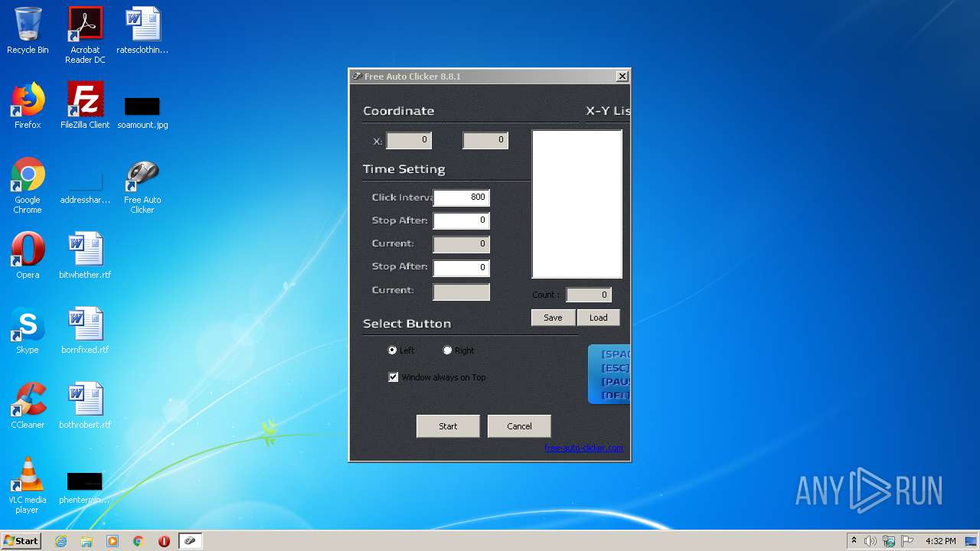This screenshot has height=551, width=980.
Task: Select the bornfixed.rtf document
Action: point(85,331)
